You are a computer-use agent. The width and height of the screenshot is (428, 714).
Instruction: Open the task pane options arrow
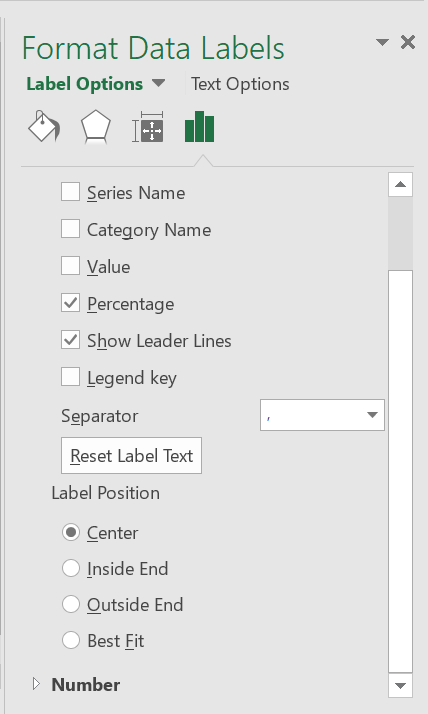click(382, 42)
